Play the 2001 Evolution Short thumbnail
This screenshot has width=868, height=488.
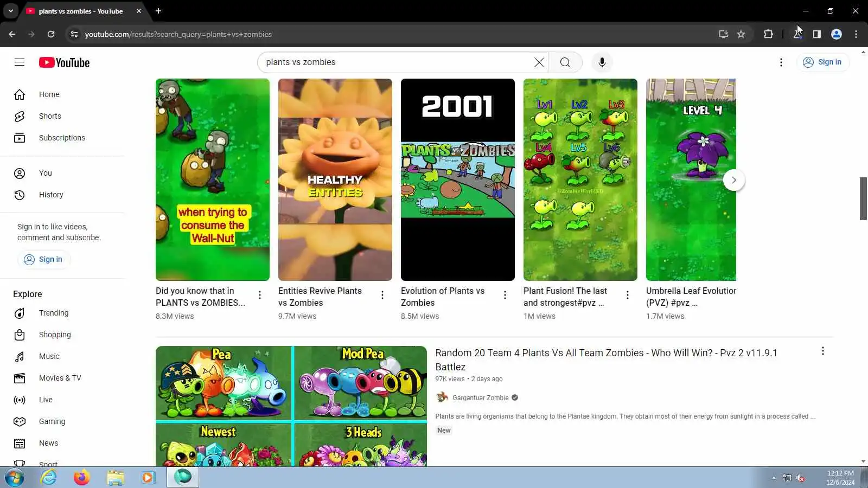coord(458,179)
